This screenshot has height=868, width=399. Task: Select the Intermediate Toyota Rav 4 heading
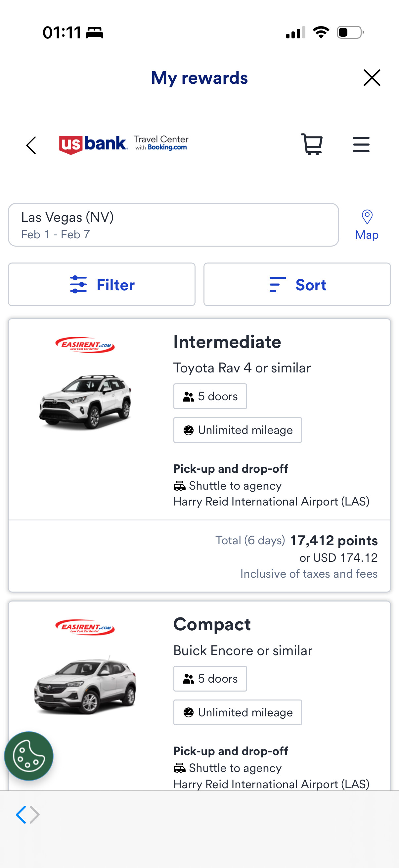point(227,342)
